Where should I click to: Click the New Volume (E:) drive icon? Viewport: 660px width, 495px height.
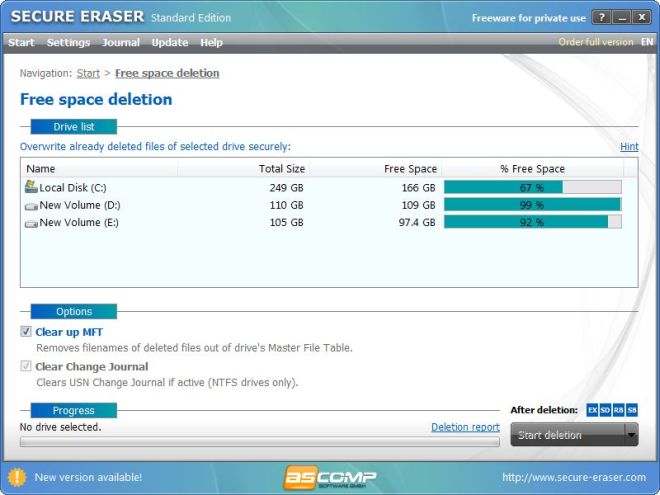31,224
